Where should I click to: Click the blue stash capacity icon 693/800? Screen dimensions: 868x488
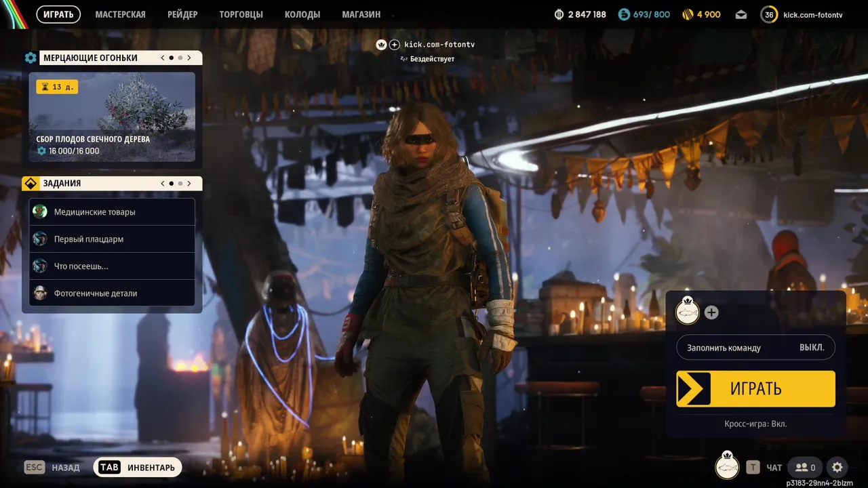(x=624, y=14)
